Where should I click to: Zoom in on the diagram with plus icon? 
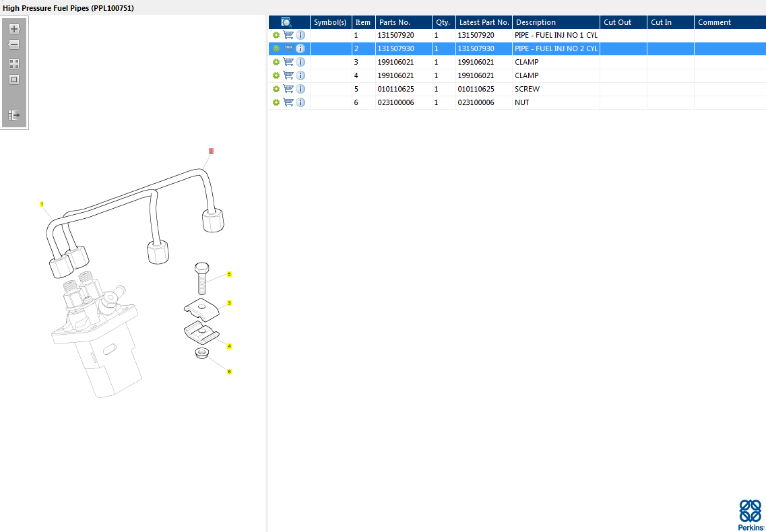pyautogui.click(x=14, y=29)
